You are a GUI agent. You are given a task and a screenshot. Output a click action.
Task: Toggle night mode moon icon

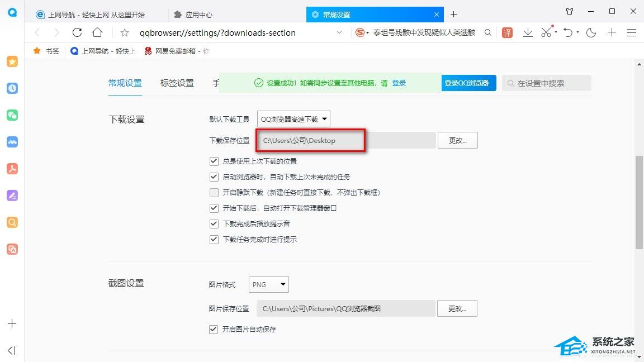591,32
